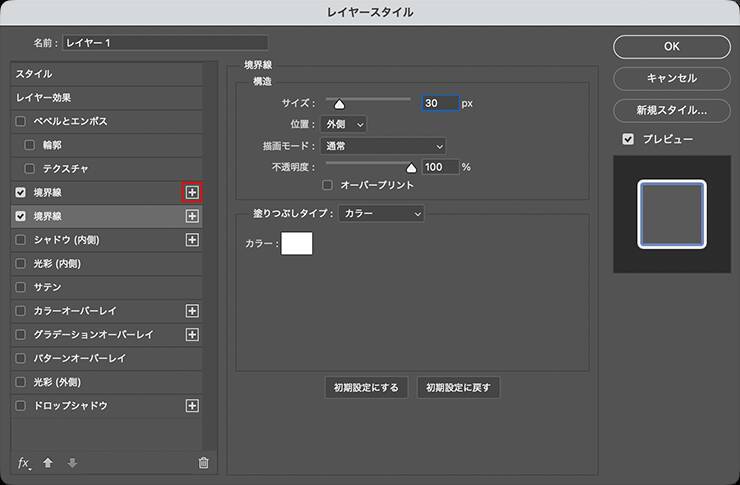
Task: Select the サテン row label
Action: coord(47,287)
